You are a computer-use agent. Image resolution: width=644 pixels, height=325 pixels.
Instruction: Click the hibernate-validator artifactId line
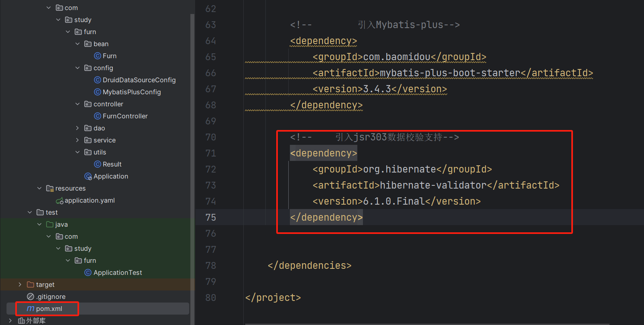coord(436,185)
